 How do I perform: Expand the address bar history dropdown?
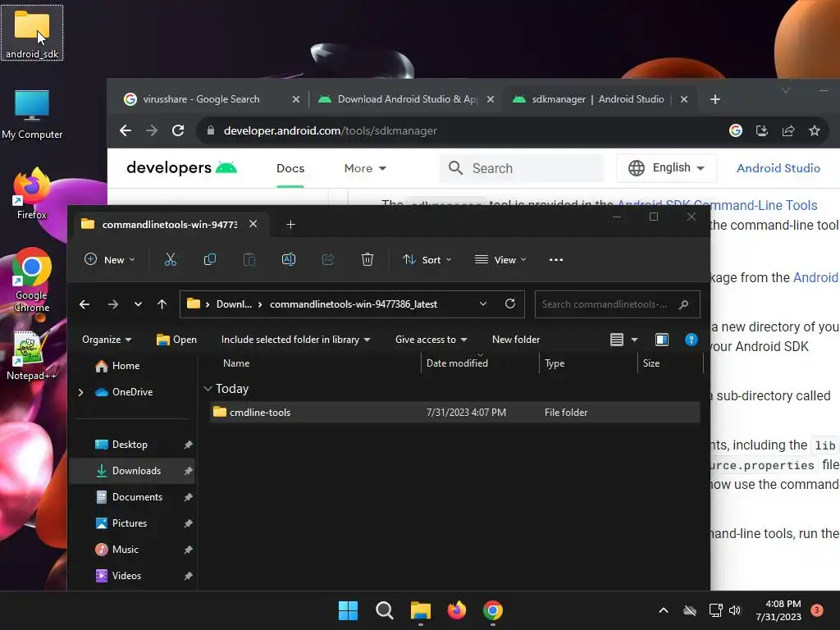click(482, 304)
